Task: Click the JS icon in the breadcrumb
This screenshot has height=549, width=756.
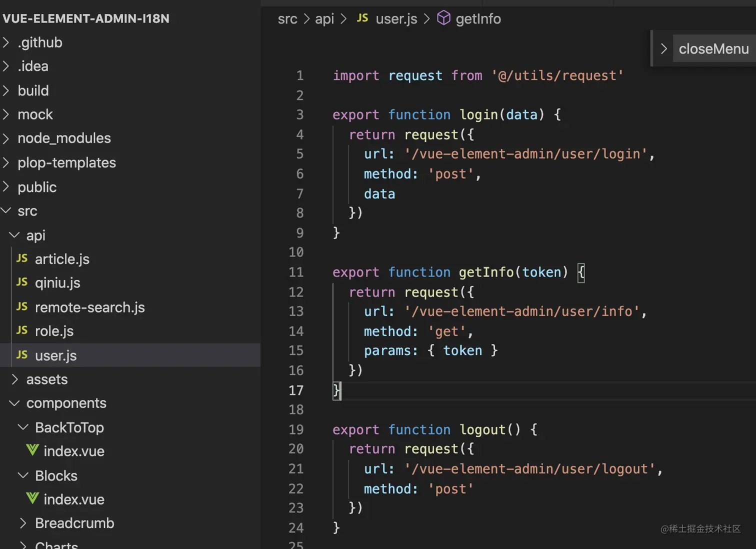Action: click(x=362, y=18)
